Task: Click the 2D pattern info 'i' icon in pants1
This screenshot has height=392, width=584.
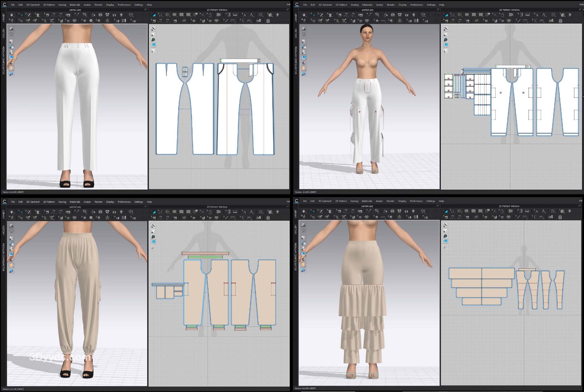Action: (x=153, y=40)
